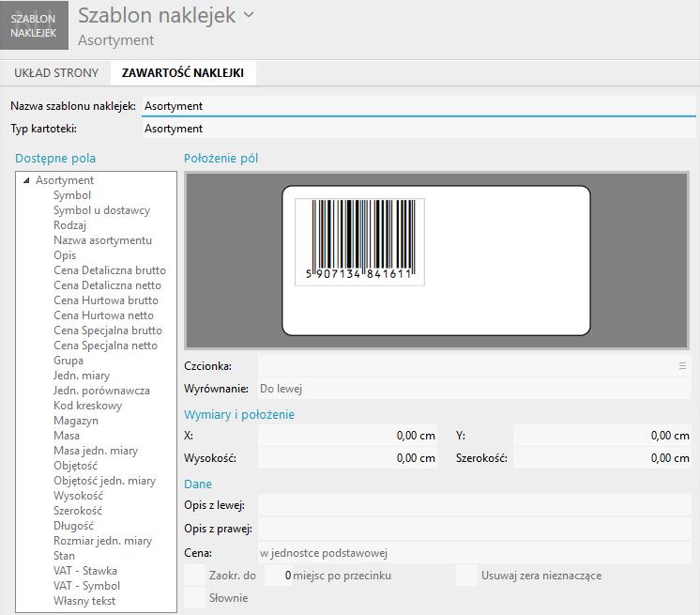The image size is (700, 615).
Task: Select 'Rodzaj' in the field list
Action: (69, 225)
